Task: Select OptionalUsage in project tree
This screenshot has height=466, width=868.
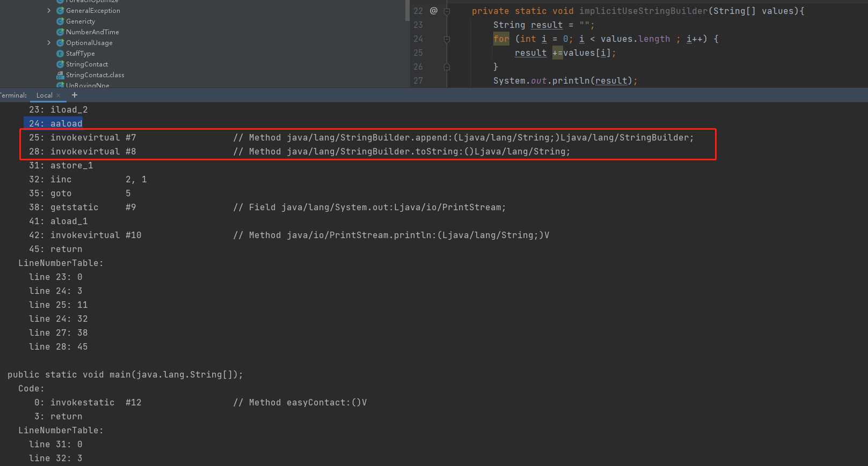Action: [89, 43]
